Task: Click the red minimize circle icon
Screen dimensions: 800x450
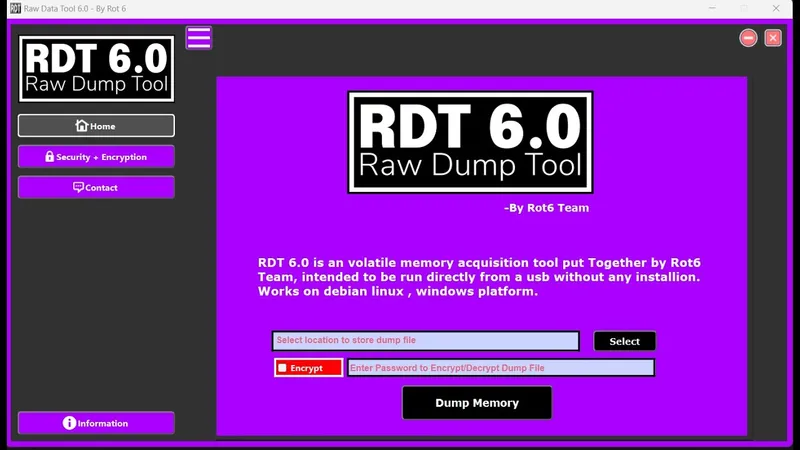Action: [x=748, y=38]
